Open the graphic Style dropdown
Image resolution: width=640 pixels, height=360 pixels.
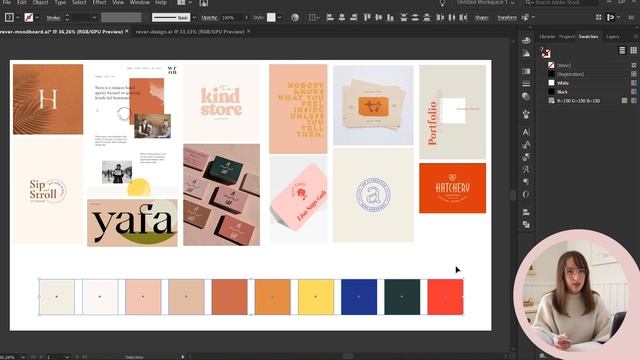[280, 18]
